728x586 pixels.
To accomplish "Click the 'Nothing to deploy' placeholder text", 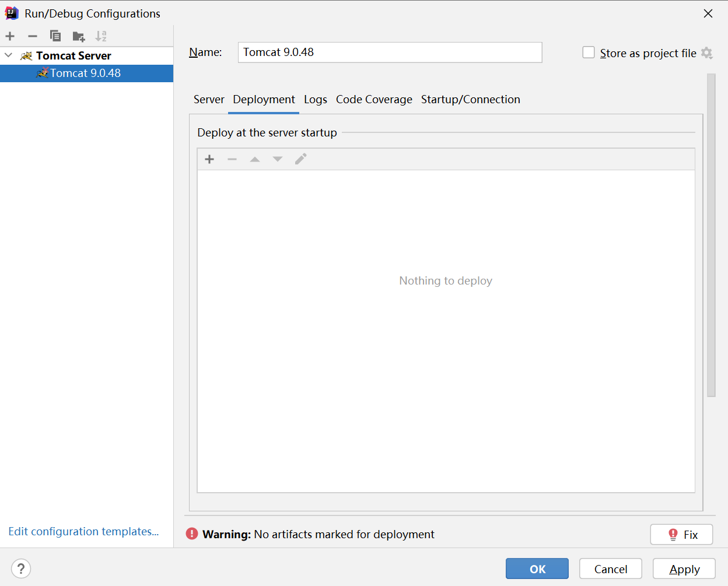I will pyautogui.click(x=446, y=280).
